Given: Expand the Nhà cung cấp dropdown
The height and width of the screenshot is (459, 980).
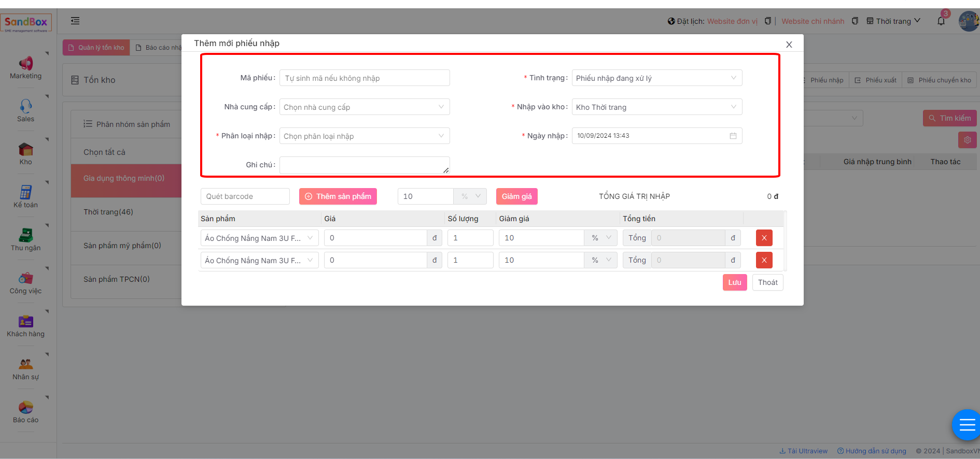Looking at the screenshot, I should pos(364,107).
